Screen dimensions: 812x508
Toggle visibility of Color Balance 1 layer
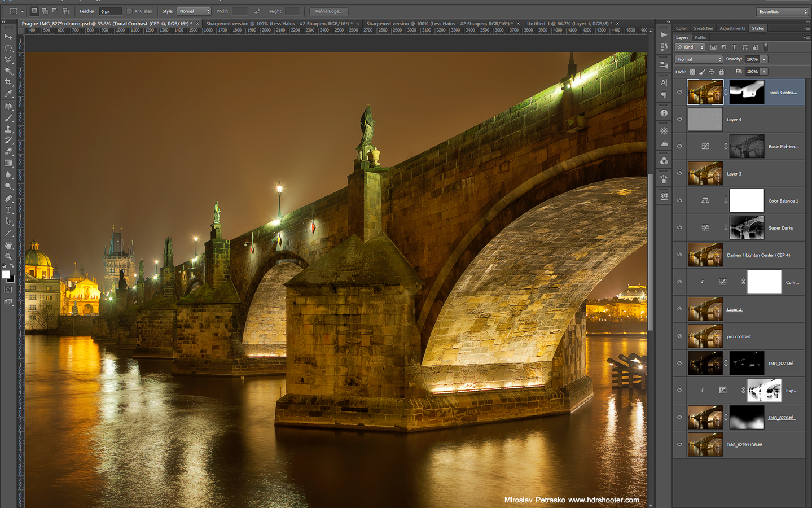pos(679,200)
